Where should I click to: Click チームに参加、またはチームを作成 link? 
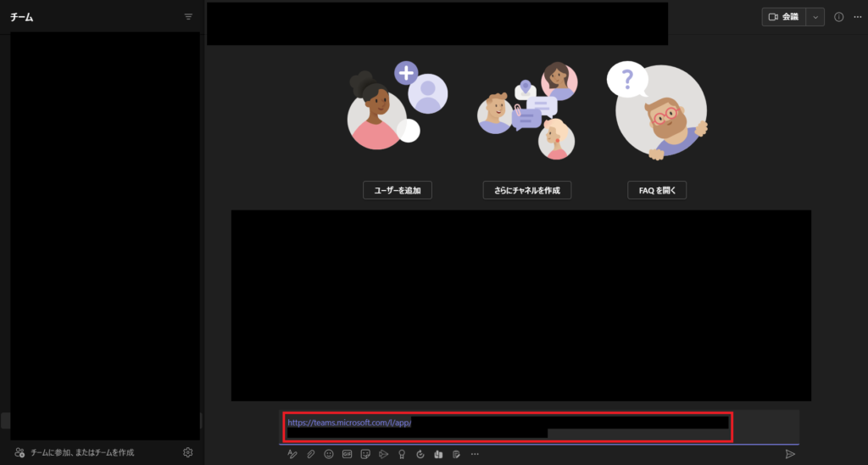click(82, 452)
